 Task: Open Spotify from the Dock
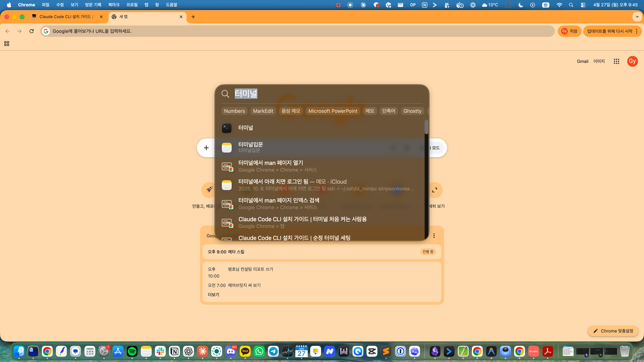pos(132,351)
